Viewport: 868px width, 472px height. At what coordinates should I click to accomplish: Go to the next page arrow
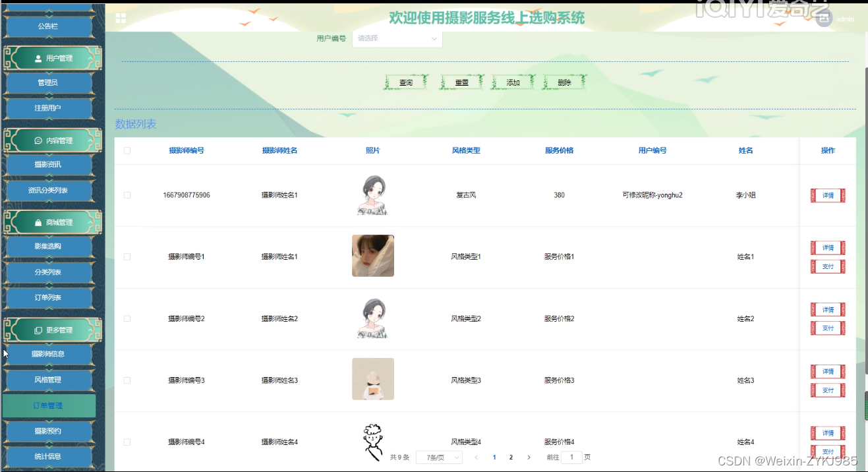coord(529,457)
